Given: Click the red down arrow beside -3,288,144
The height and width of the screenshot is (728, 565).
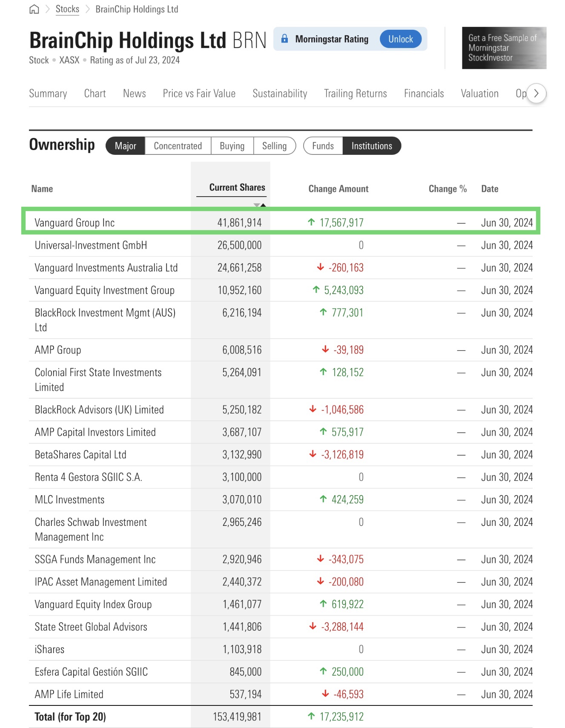Looking at the screenshot, I should (313, 627).
